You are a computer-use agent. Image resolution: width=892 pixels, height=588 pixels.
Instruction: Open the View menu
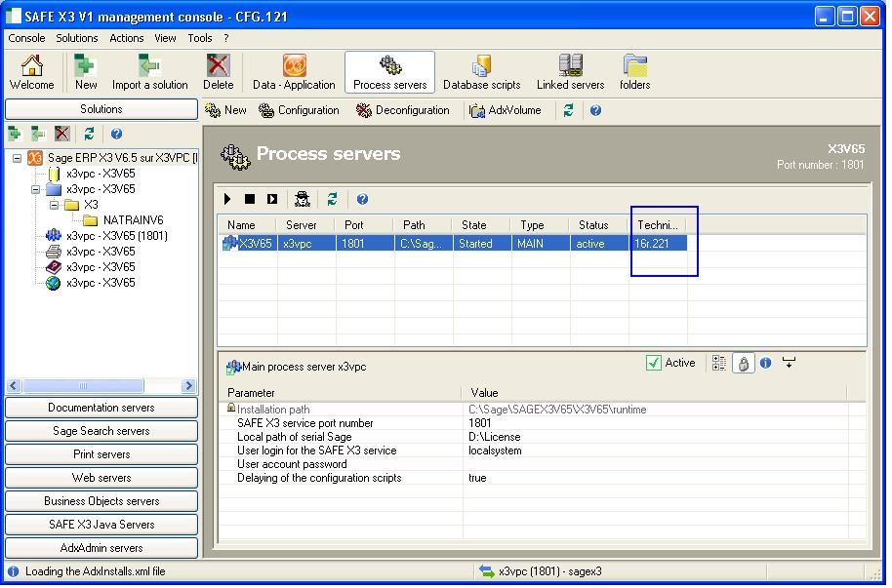click(165, 38)
